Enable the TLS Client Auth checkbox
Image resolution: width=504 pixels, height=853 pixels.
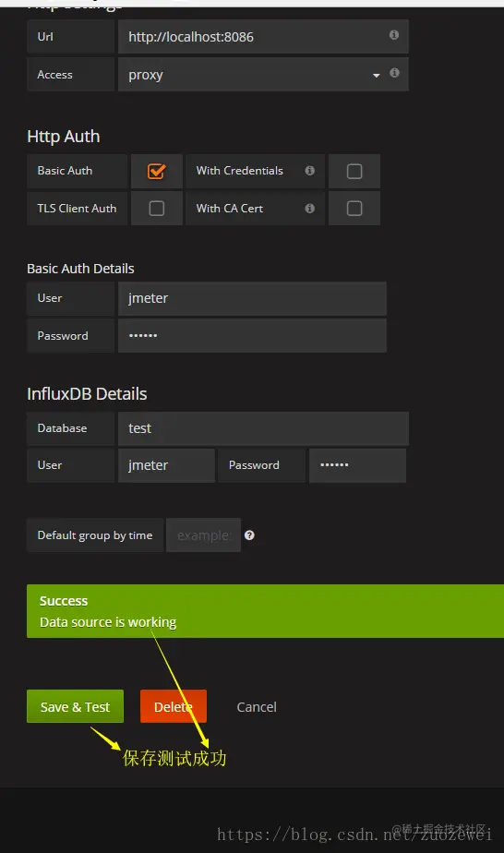tap(157, 209)
